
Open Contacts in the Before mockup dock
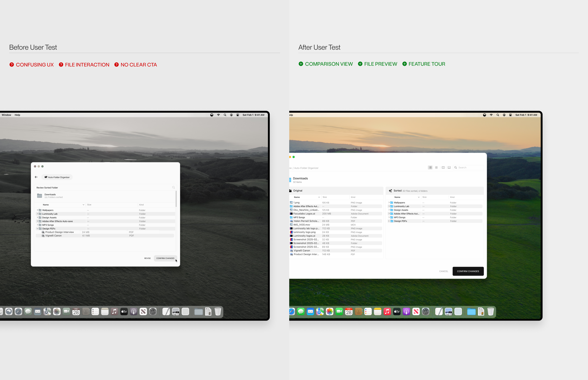(86, 312)
